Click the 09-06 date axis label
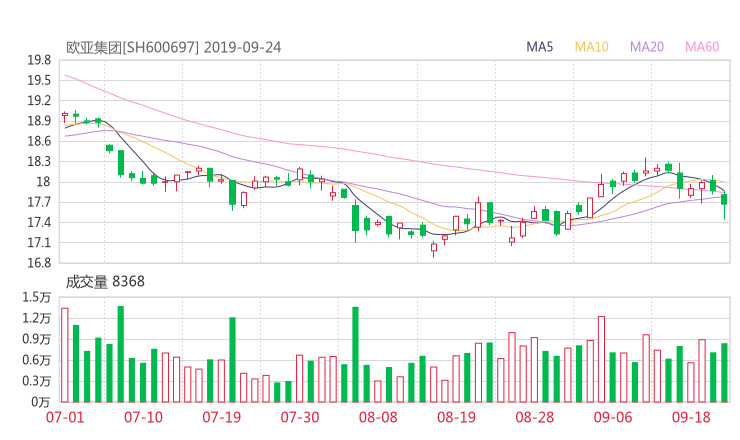The height and width of the screenshot is (440, 740). (x=613, y=417)
